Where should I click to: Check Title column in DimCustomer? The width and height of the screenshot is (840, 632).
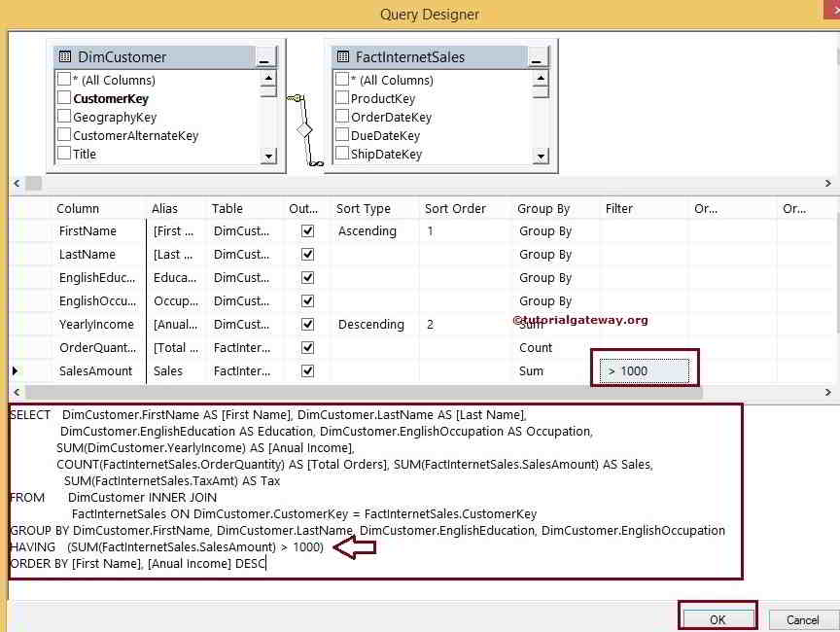pyautogui.click(x=64, y=154)
